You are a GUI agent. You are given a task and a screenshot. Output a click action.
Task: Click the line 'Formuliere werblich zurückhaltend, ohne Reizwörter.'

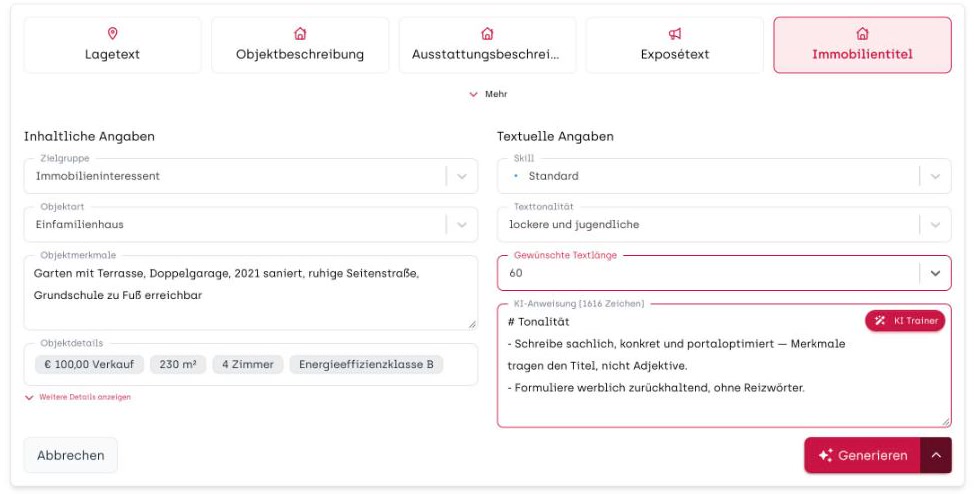tap(660, 388)
